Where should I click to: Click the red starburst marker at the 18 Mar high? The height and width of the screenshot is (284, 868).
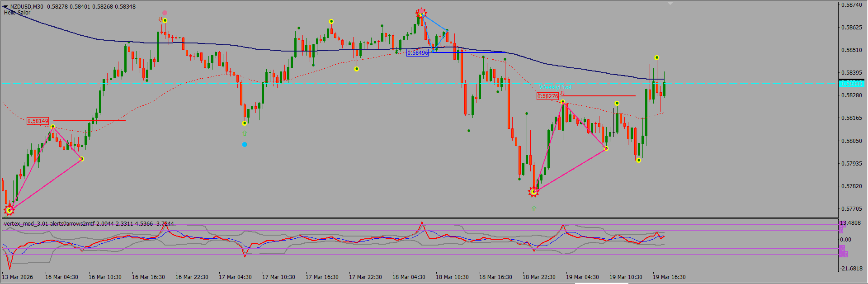421,12
